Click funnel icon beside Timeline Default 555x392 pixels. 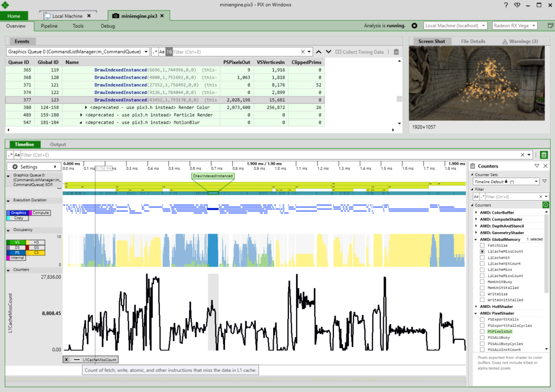coord(544,181)
